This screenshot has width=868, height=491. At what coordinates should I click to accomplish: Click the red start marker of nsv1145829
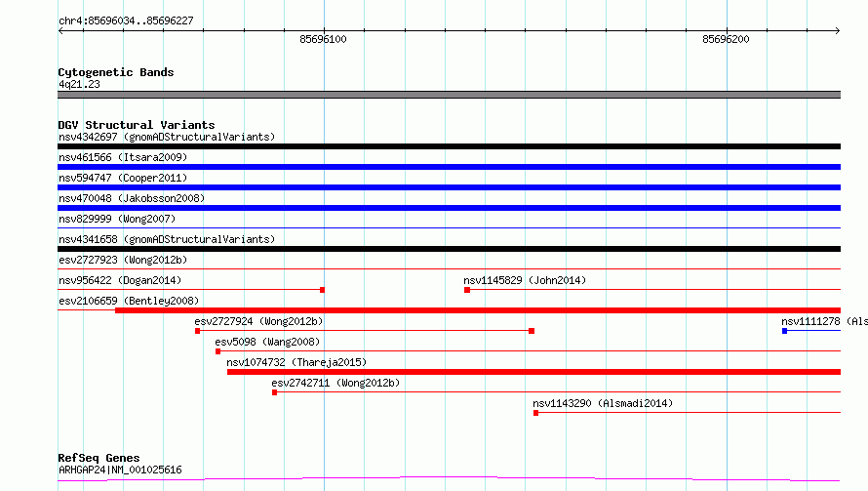click(467, 290)
